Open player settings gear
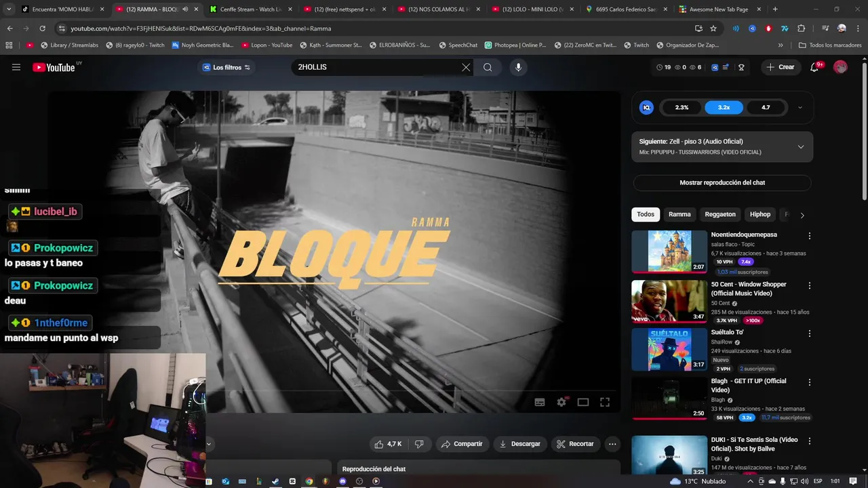Viewport: 868px width, 488px height. point(561,402)
